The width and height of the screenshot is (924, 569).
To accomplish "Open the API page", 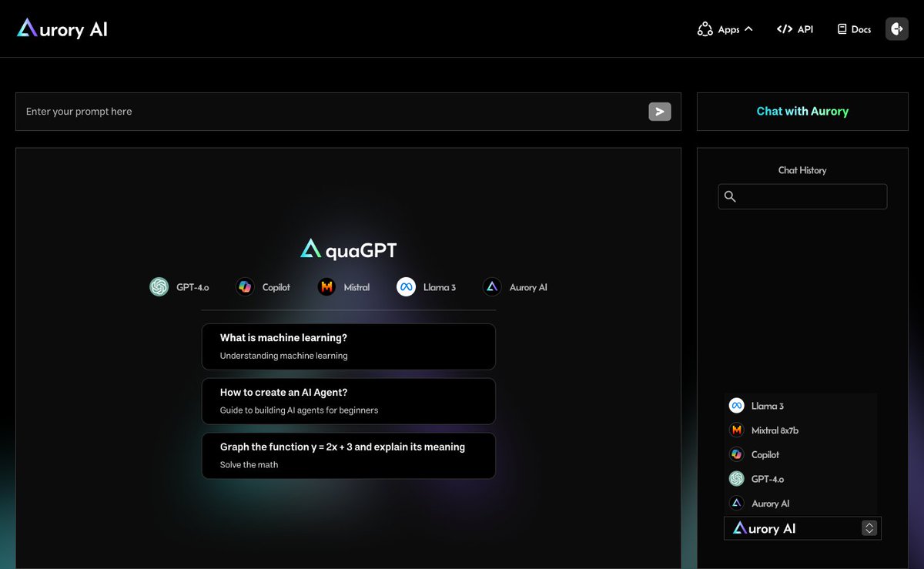I will 795,29.
